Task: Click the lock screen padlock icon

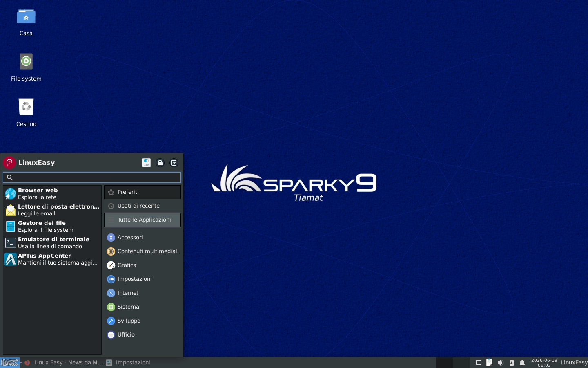Action: pos(160,163)
